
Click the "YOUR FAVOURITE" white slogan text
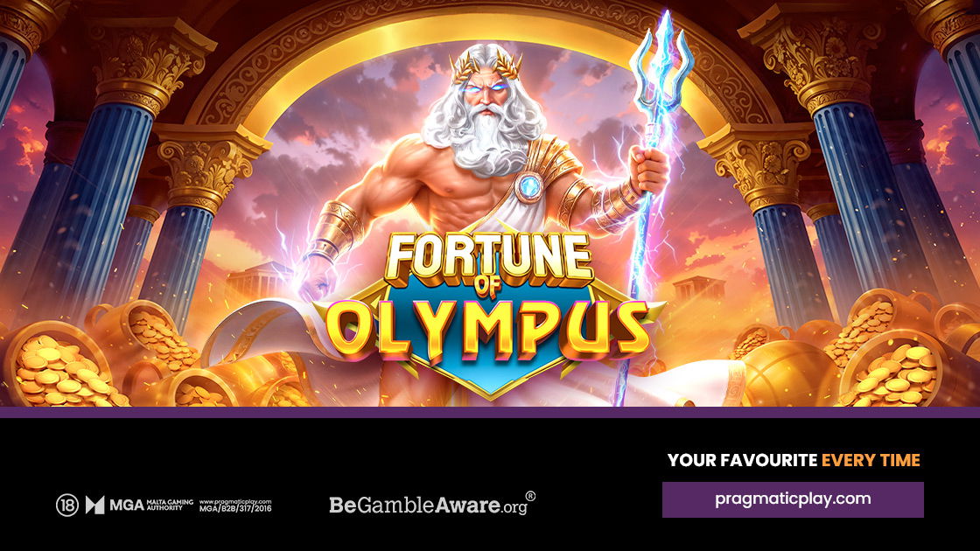click(x=743, y=460)
